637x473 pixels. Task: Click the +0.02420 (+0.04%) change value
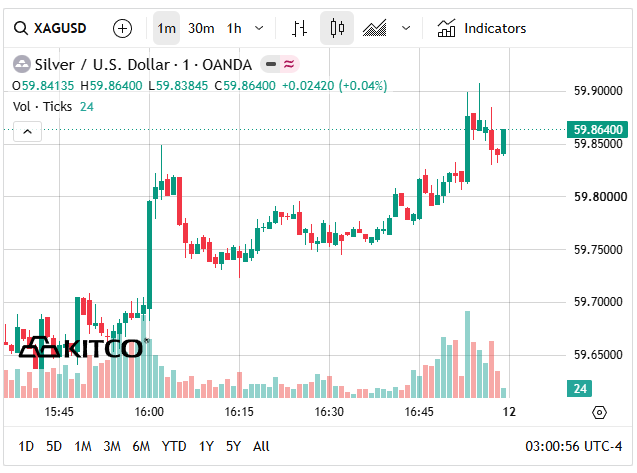click(334, 86)
